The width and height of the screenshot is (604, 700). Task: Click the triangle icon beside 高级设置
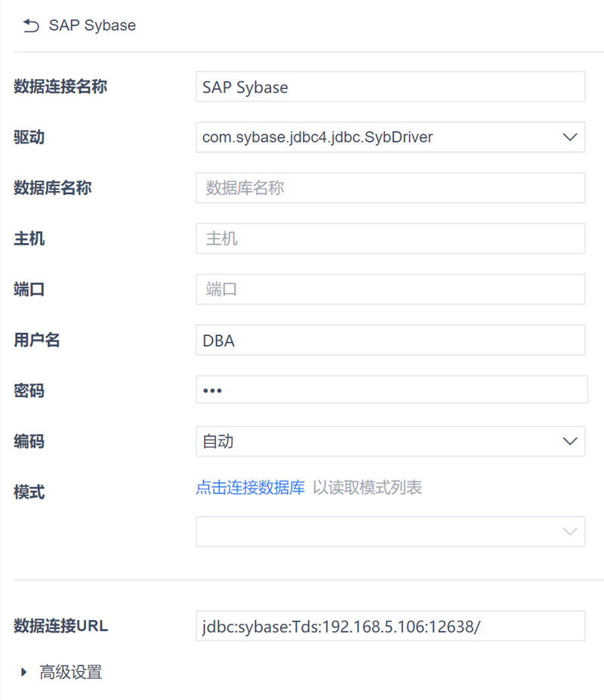(24, 671)
